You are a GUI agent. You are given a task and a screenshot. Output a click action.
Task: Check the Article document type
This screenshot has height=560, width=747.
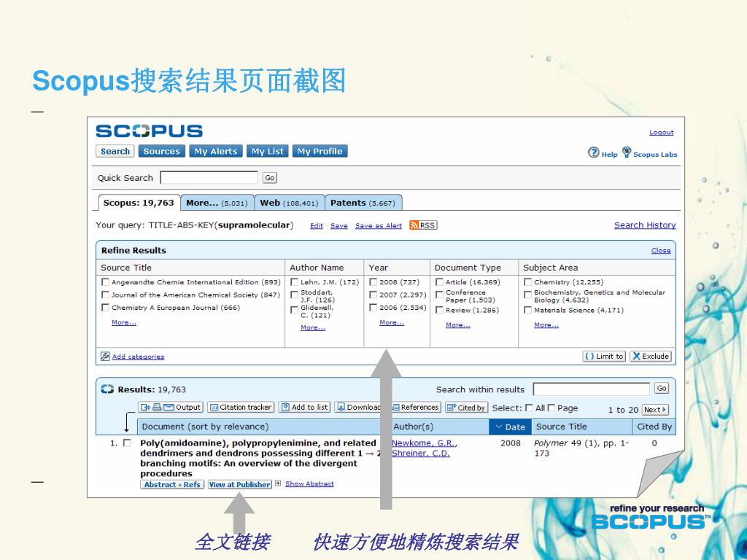440,282
